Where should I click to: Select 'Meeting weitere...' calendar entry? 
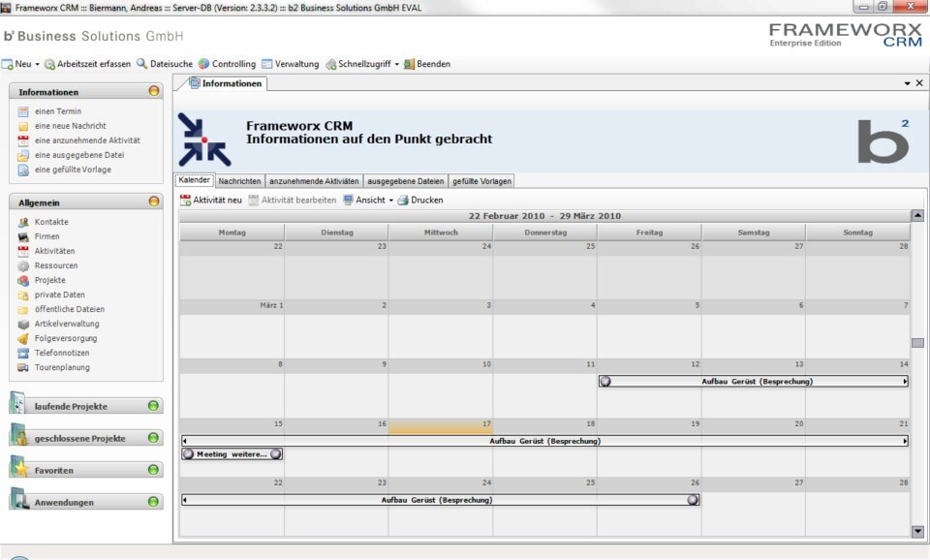point(232,454)
